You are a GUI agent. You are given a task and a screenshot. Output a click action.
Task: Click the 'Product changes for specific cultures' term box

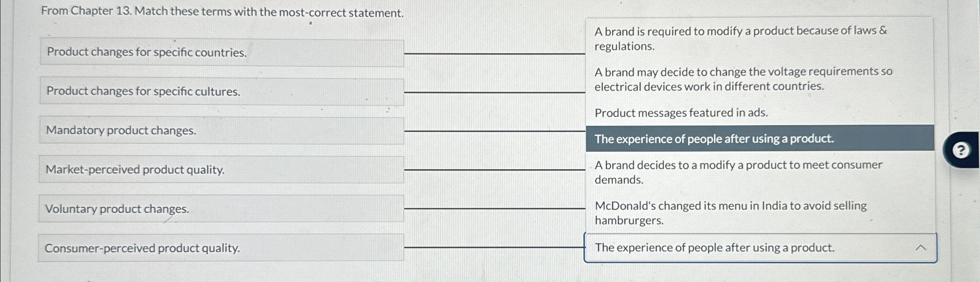coord(221,91)
